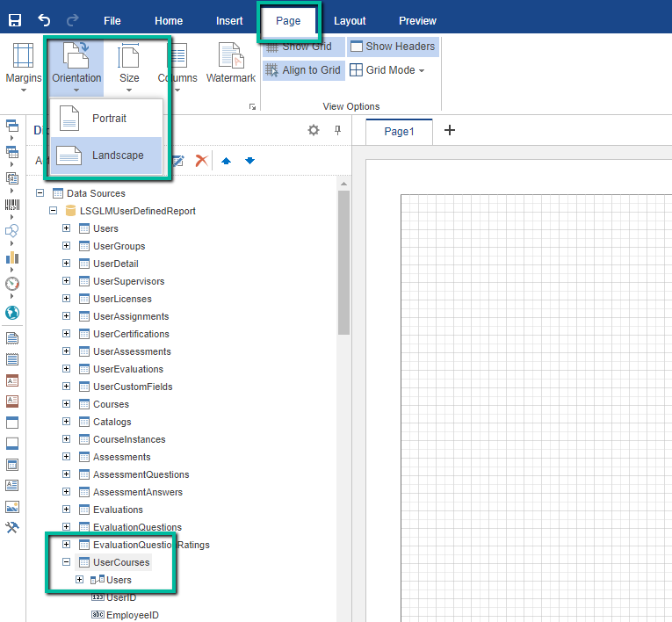This screenshot has width=672, height=622.
Task: Select the Page Header band tool
Action: tap(12, 380)
